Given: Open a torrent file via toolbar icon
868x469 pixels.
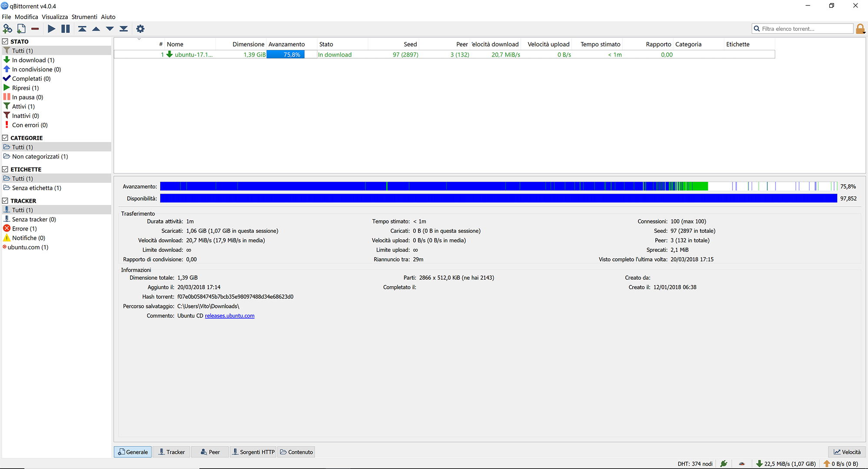Looking at the screenshot, I should [21, 28].
